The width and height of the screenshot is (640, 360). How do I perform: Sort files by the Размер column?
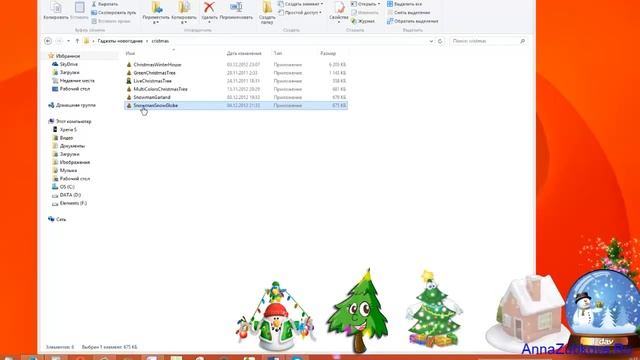click(328, 53)
